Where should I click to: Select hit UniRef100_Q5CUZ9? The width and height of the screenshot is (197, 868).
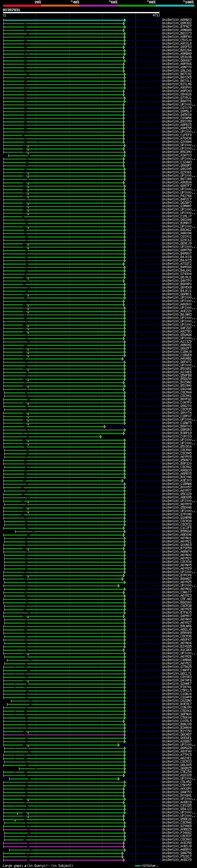[177, 494]
